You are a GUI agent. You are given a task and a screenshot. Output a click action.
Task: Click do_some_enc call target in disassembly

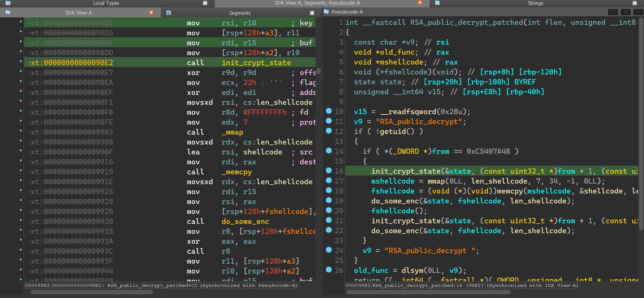coord(245,221)
